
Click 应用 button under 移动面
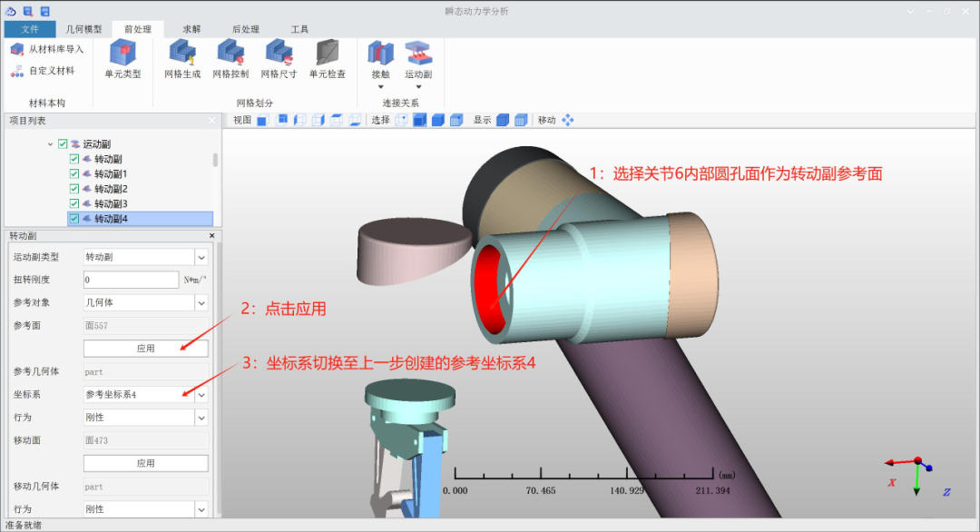click(145, 463)
